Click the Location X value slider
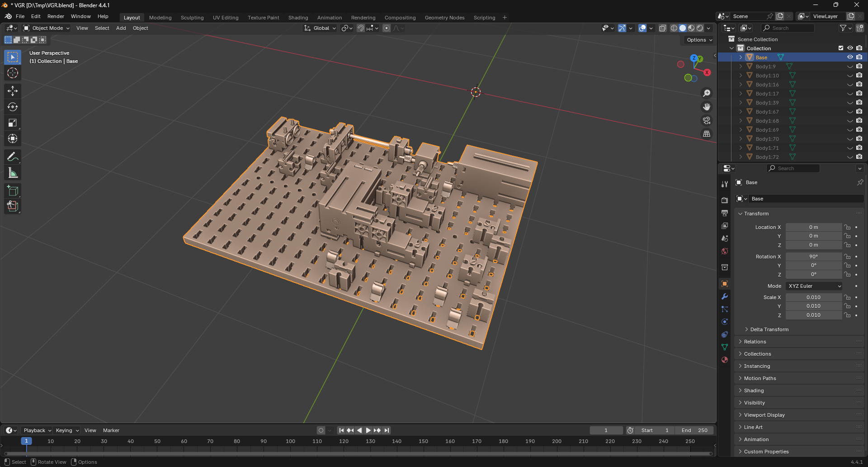This screenshot has height=467, width=868. point(814,227)
